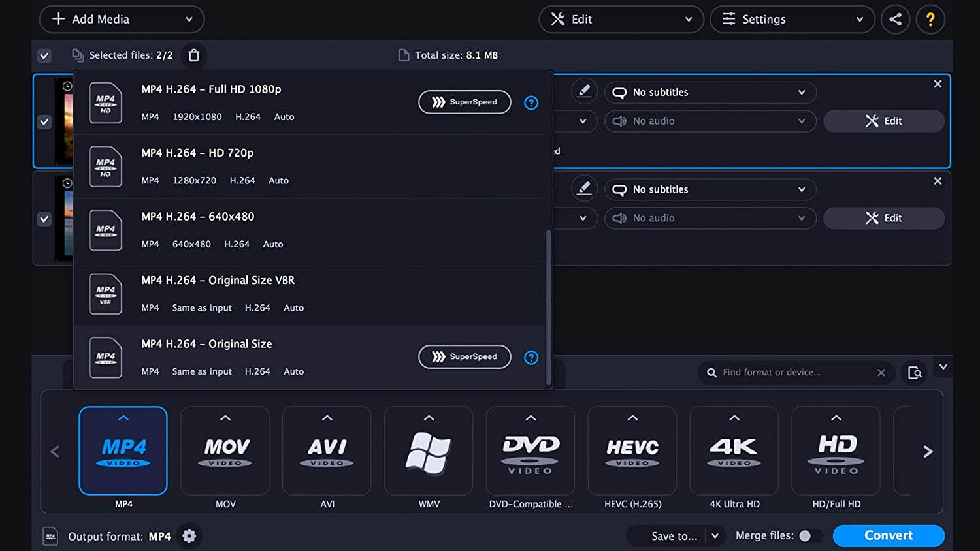Viewport: 980px width, 551px height.
Task: Delete selected files using the trash icon
Action: tap(193, 55)
